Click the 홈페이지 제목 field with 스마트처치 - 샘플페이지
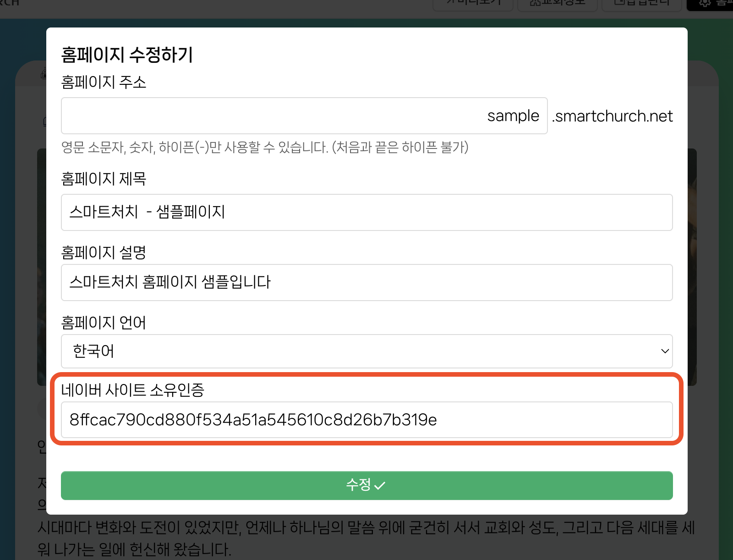The height and width of the screenshot is (560, 733). click(366, 212)
